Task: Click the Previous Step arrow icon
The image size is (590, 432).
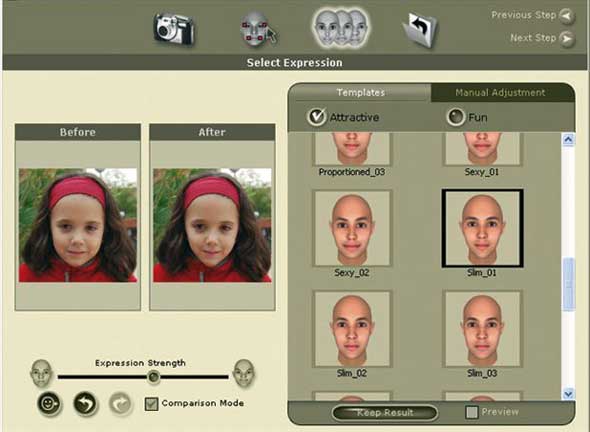Action: coord(567,16)
